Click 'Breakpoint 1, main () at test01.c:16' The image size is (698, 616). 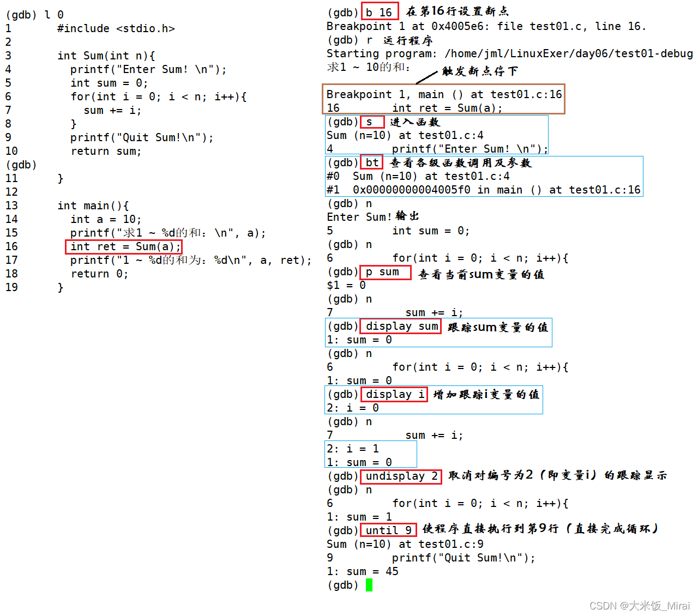(444, 94)
